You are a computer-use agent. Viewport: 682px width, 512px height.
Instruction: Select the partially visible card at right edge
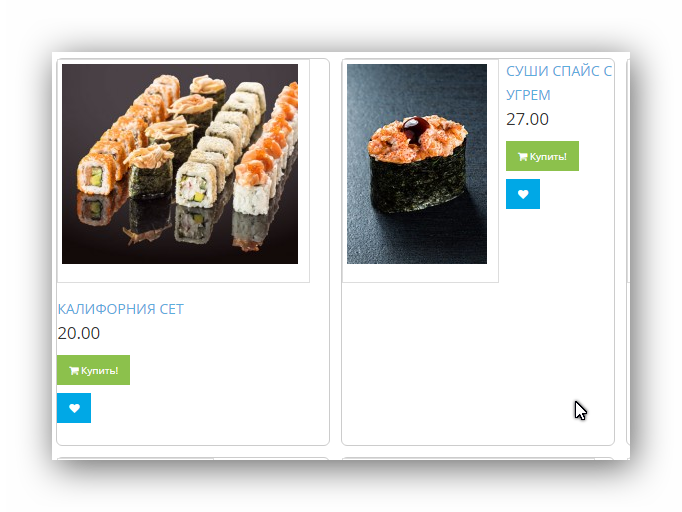pyautogui.click(x=628, y=252)
